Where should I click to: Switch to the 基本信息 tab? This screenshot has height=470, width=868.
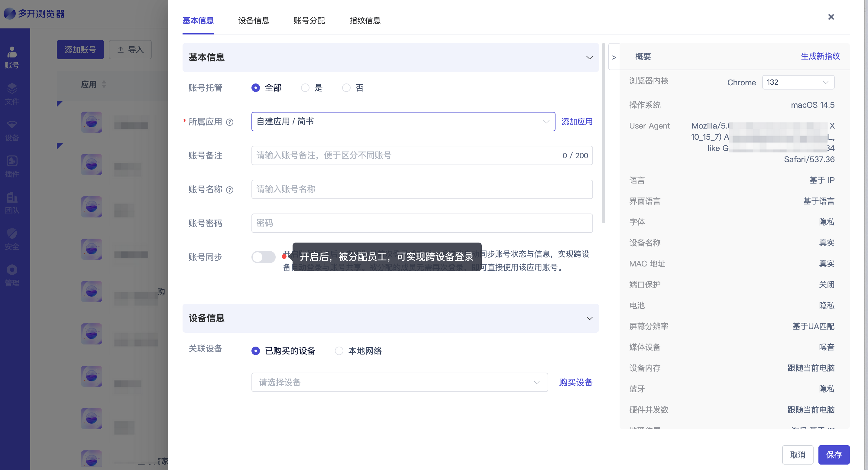198,21
